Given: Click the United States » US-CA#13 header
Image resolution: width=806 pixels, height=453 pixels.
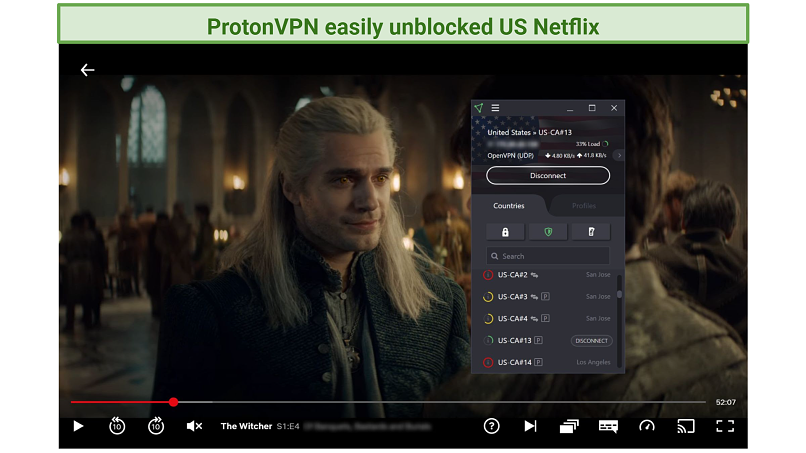Looking at the screenshot, I should point(529,132).
